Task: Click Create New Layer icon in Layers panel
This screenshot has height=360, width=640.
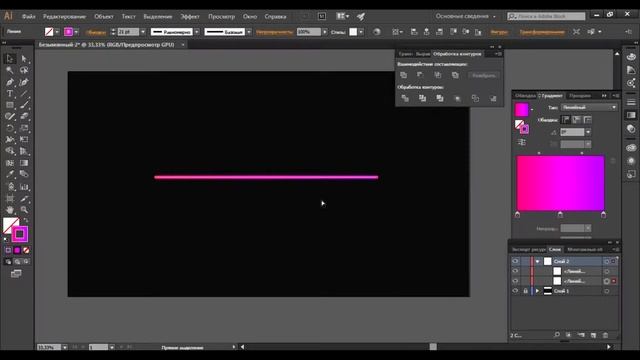Action: 593,335
